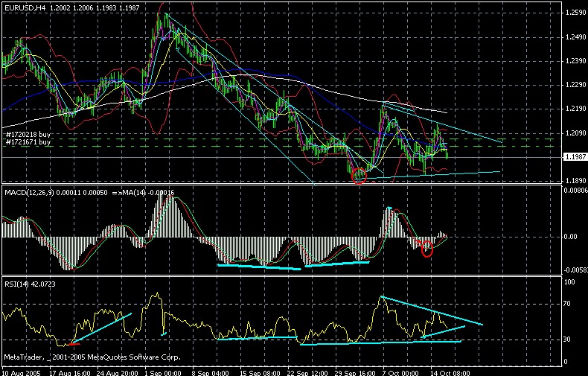Click the 1.2590 level on the price scale
The width and height of the screenshot is (588, 376).
click(573, 13)
